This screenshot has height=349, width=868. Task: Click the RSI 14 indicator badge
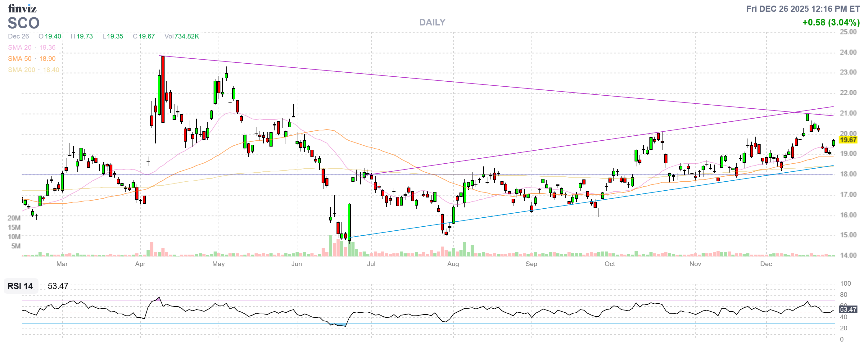coord(20,286)
